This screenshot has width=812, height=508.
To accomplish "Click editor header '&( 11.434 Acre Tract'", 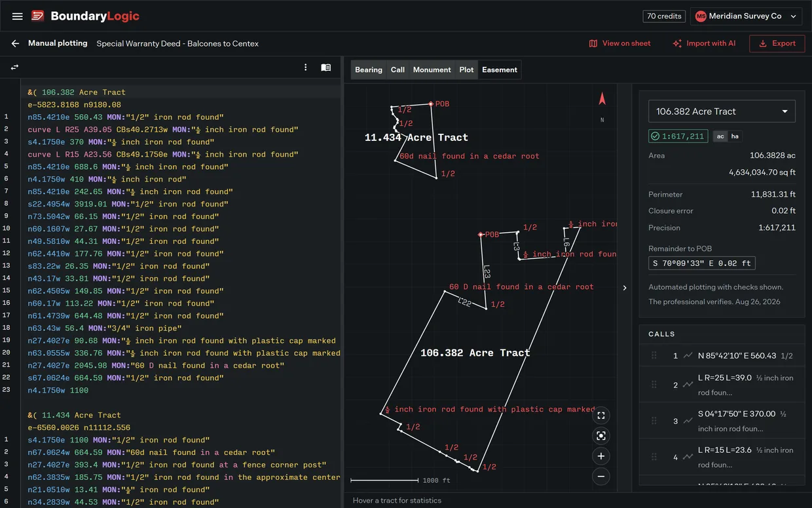I will click(x=74, y=415).
